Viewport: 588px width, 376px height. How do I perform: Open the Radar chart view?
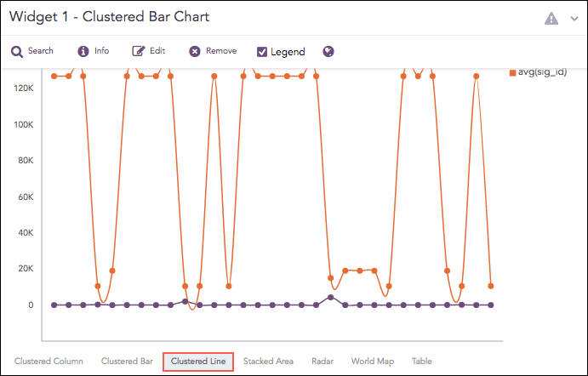click(x=323, y=362)
